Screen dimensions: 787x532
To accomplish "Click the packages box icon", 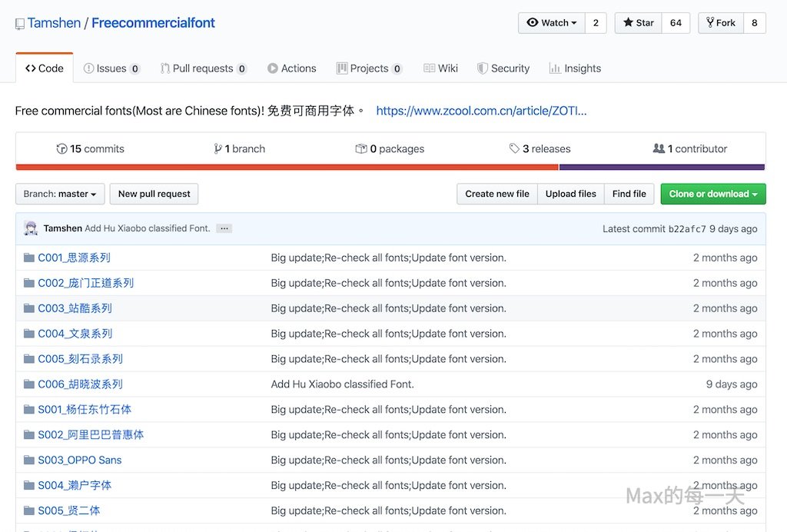I will pos(361,149).
